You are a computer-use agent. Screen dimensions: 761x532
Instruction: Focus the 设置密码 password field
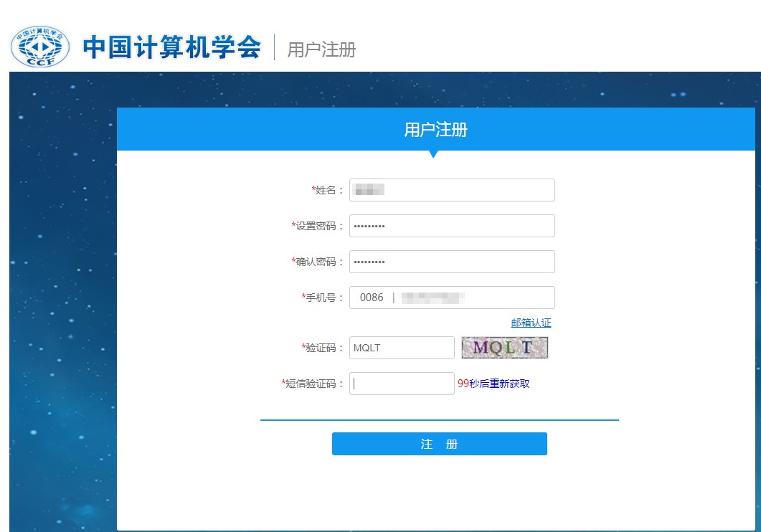click(452, 226)
